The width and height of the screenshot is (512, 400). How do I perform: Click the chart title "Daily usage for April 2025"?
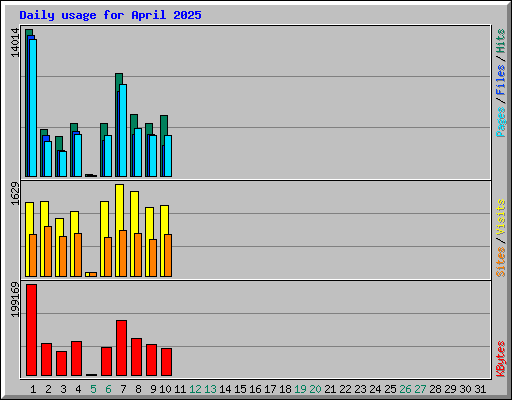pyautogui.click(x=110, y=15)
